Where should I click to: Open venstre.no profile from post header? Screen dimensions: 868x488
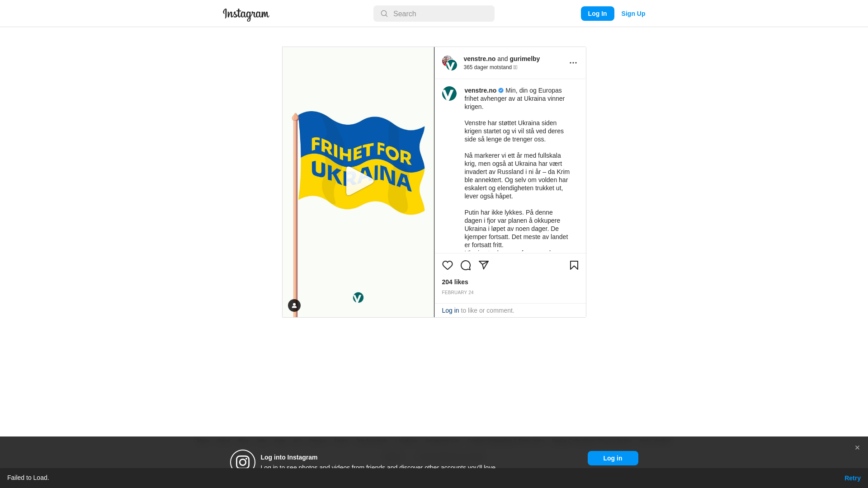479,59
